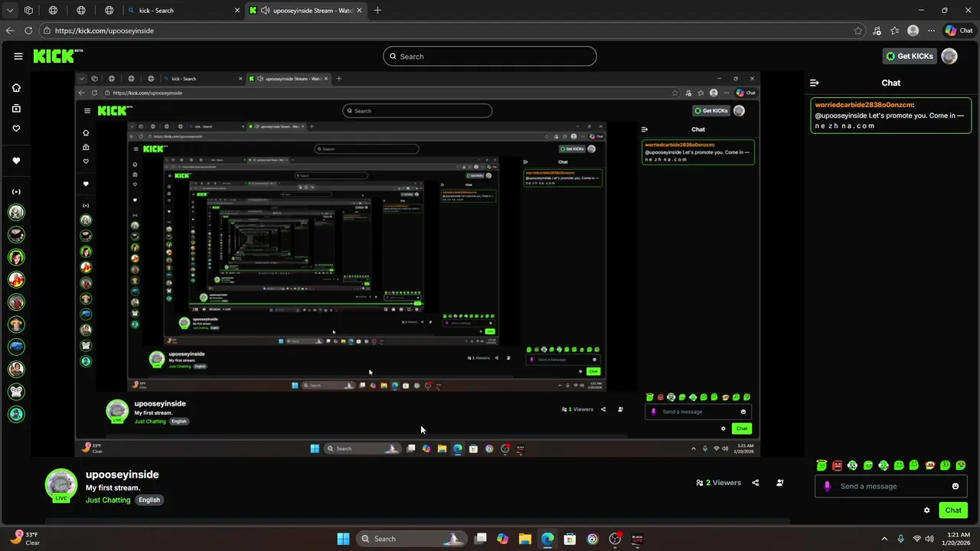Open browser settings and more menu
The width and height of the screenshot is (980, 551).
tap(931, 31)
